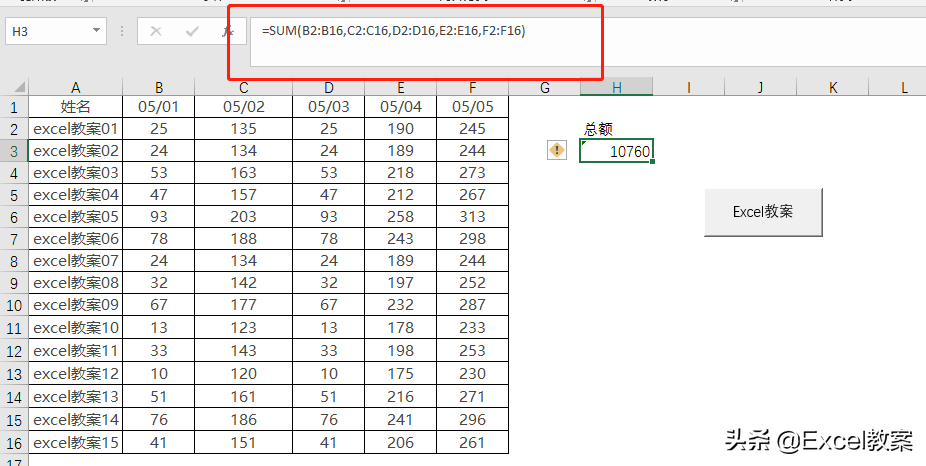This screenshot has height=466, width=926.
Task: Select column E header
Action: click(x=400, y=87)
